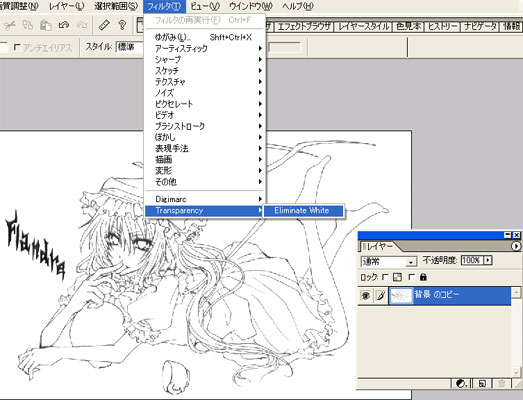523x400 pixels.
Task: Enable the アンチエイリアス checkbox
Action: point(17,47)
